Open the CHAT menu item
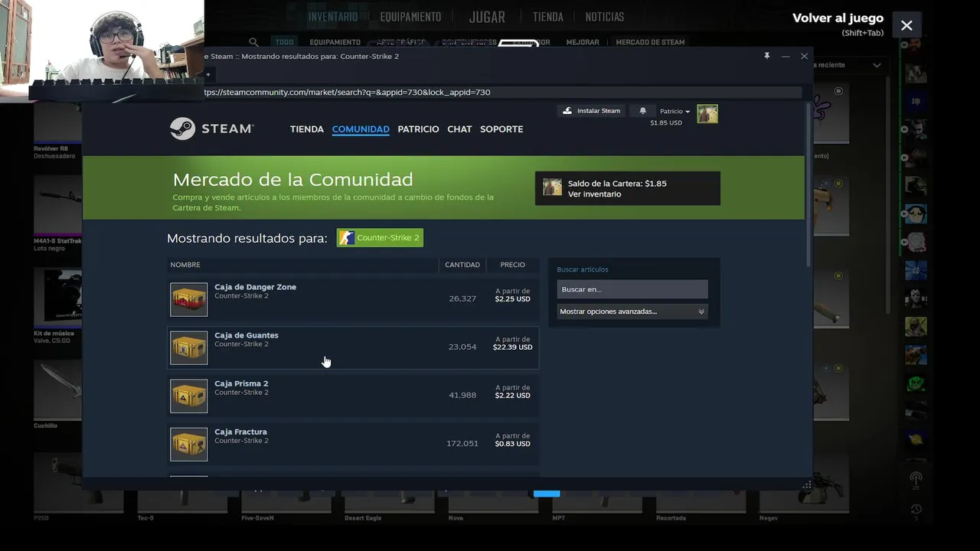 459,129
